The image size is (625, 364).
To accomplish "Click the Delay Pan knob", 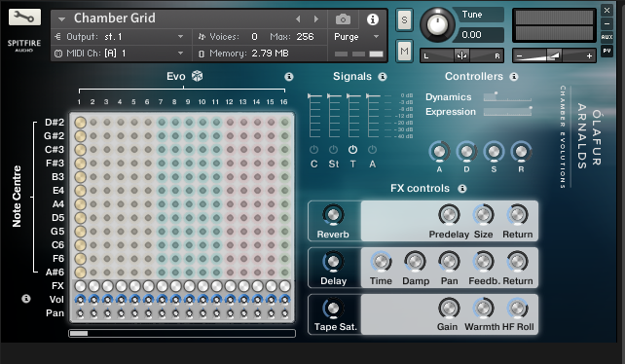I will 449,262.
